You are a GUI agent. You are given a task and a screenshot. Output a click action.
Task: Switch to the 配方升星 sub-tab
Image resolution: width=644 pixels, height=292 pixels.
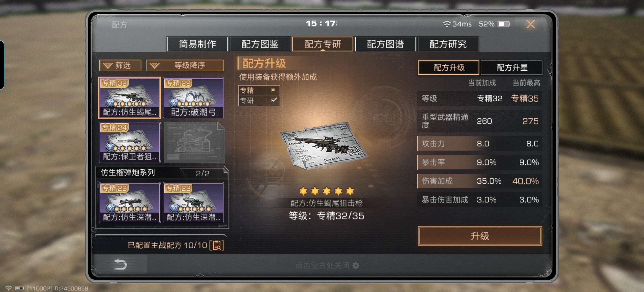tap(511, 68)
